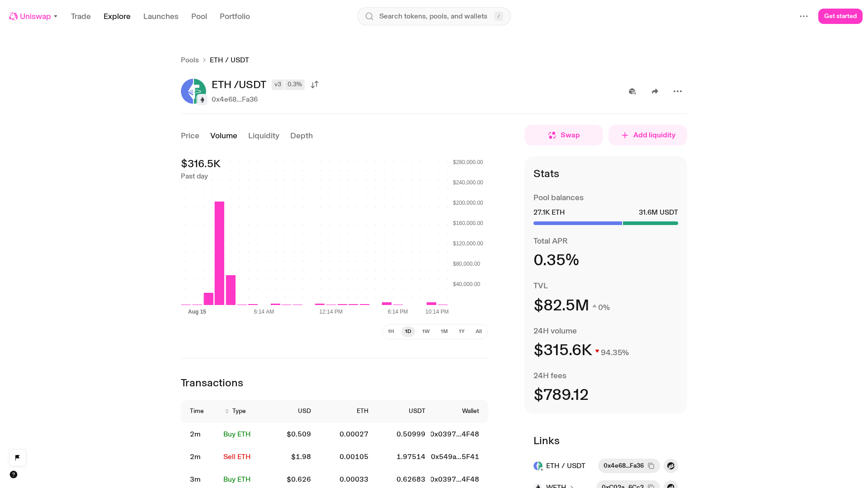Open wallet 0x549a...5F41 link
The width and height of the screenshot is (868, 488).
455,457
